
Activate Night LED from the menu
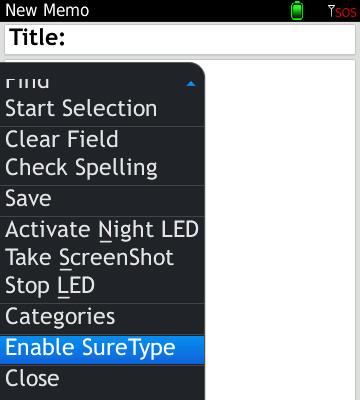102,229
